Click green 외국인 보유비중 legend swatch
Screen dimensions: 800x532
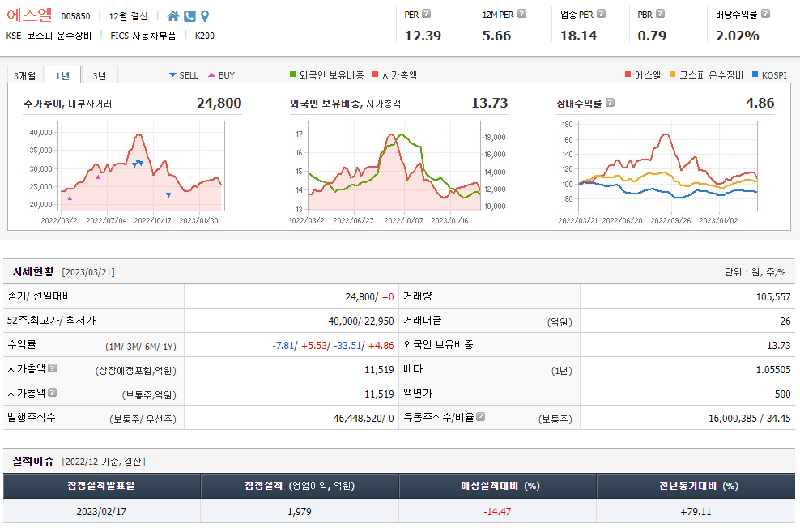coord(293,74)
